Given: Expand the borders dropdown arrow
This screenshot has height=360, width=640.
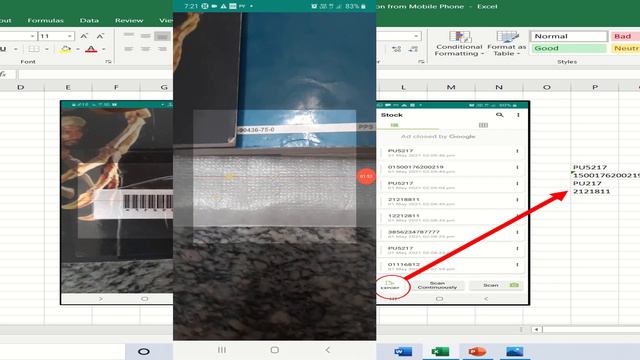Looking at the screenshot, I should pos(47,49).
